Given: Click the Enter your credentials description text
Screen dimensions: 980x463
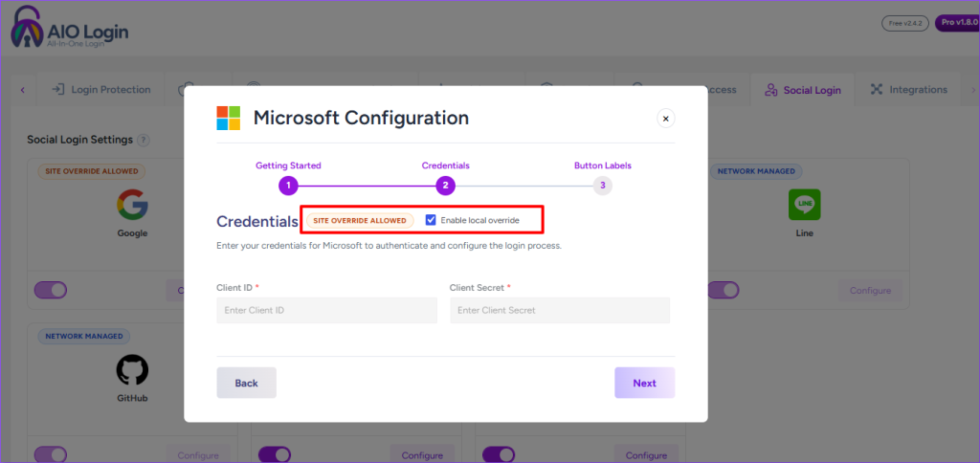Looking at the screenshot, I should [390, 246].
